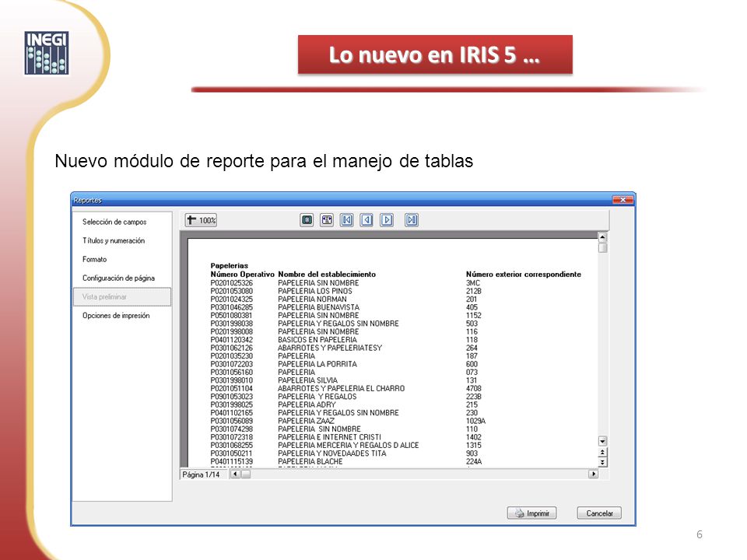This screenshot has width=747, height=560.
Task: Click PAPELERIA MERCERIA Y REGALOS D ALICE
Action: (x=349, y=445)
